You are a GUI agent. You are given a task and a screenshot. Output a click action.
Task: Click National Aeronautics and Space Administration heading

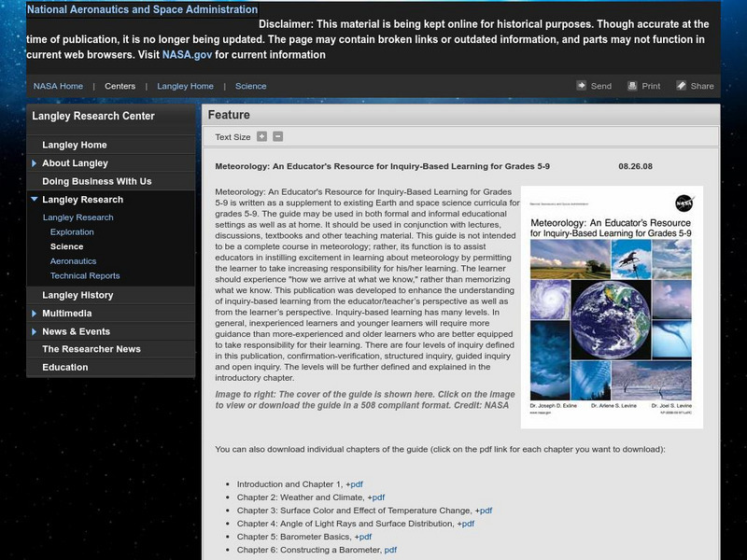(143, 9)
